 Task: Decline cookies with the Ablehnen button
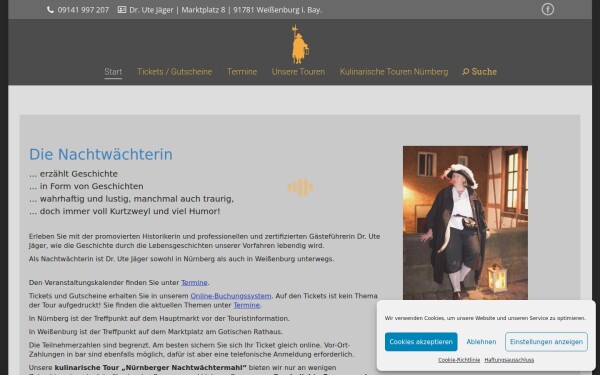coord(481,342)
